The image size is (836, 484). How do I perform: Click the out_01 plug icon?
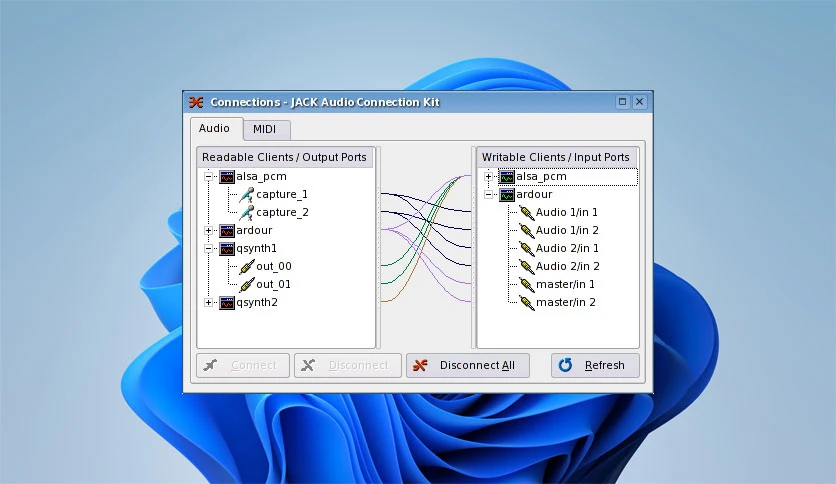pos(247,285)
